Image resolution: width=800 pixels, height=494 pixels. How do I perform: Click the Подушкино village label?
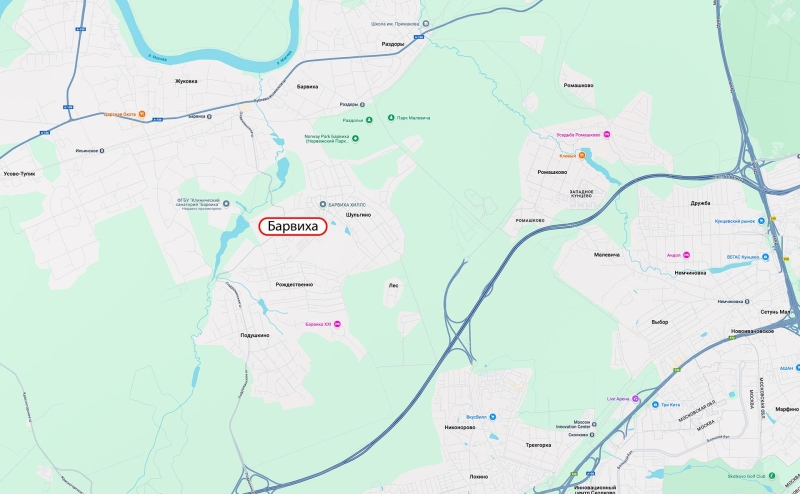255,335
